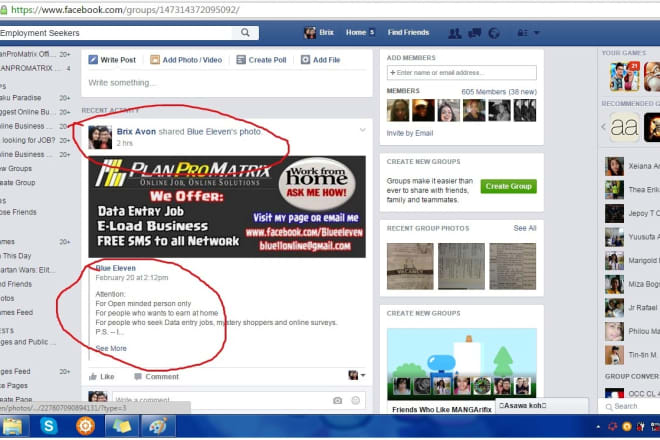Select the Add File tab

(320, 60)
